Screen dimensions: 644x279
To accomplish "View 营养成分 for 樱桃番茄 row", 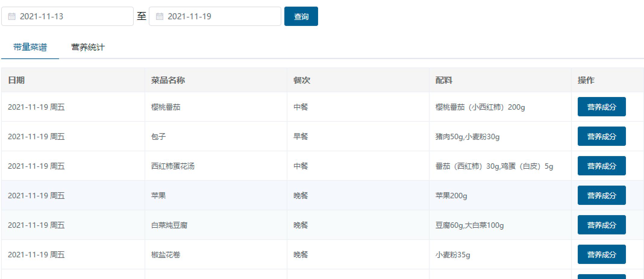I will [601, 107].
